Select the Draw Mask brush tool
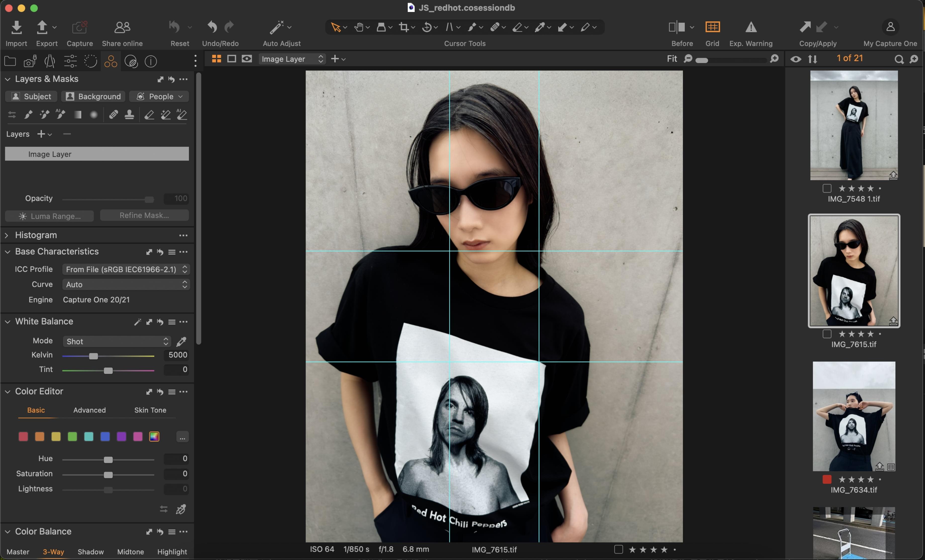This screenshot has height=560, width=925. click(x=28, y=114)
